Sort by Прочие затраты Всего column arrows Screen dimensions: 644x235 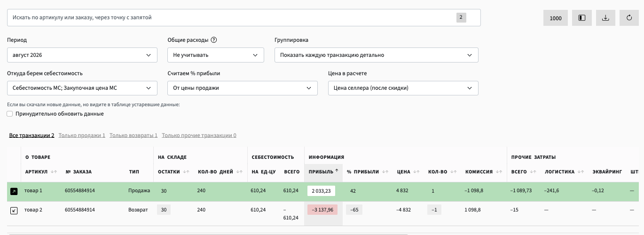[533, 172]
